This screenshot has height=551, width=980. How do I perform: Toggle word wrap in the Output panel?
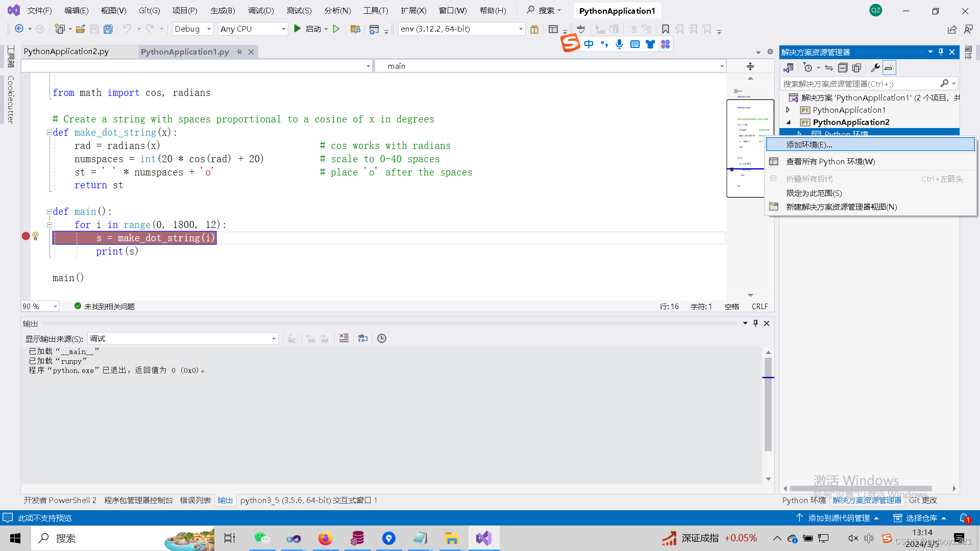coord(363,338)
